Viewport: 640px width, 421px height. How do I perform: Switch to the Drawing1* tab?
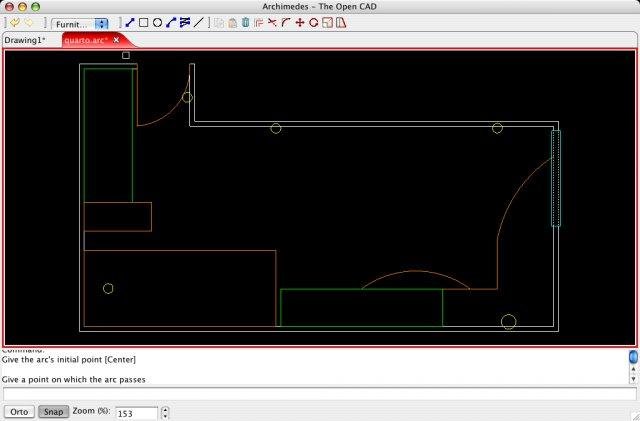[25, 40]
